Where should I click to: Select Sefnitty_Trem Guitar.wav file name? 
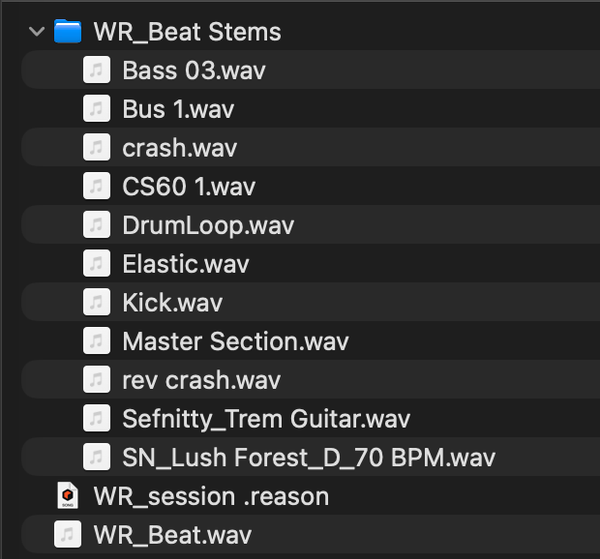point(266,419)
